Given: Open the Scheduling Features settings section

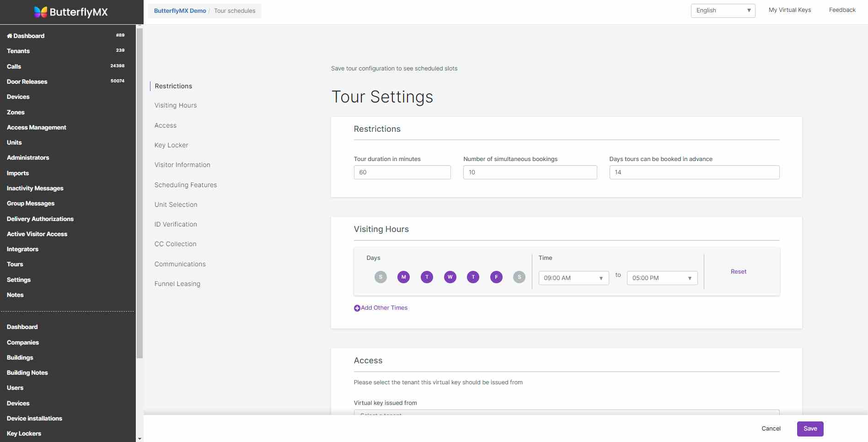Looking at the screenshot, I should pos(186,185).
